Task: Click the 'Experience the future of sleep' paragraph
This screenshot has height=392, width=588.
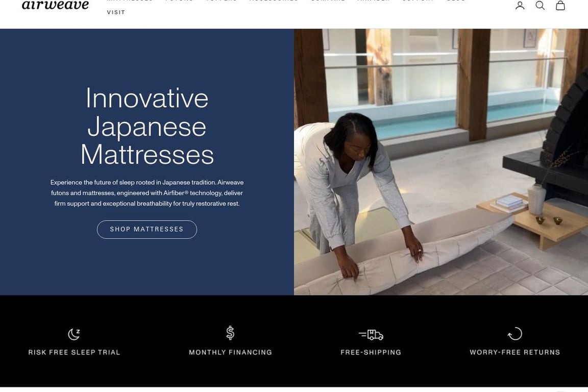Action: pyautogui.click(x=147, y=193)
